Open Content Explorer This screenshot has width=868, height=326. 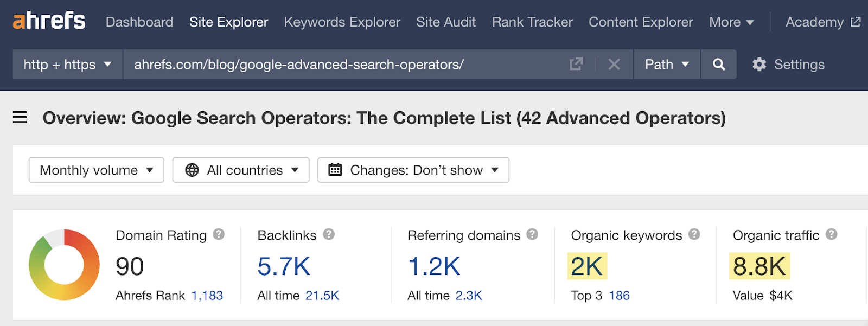click(641, 22)
